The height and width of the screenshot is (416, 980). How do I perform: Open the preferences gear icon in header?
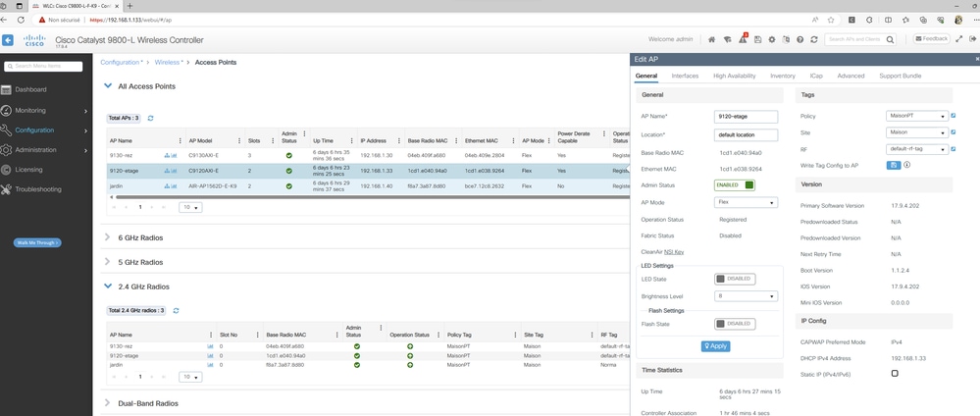[x=772, y=39]
